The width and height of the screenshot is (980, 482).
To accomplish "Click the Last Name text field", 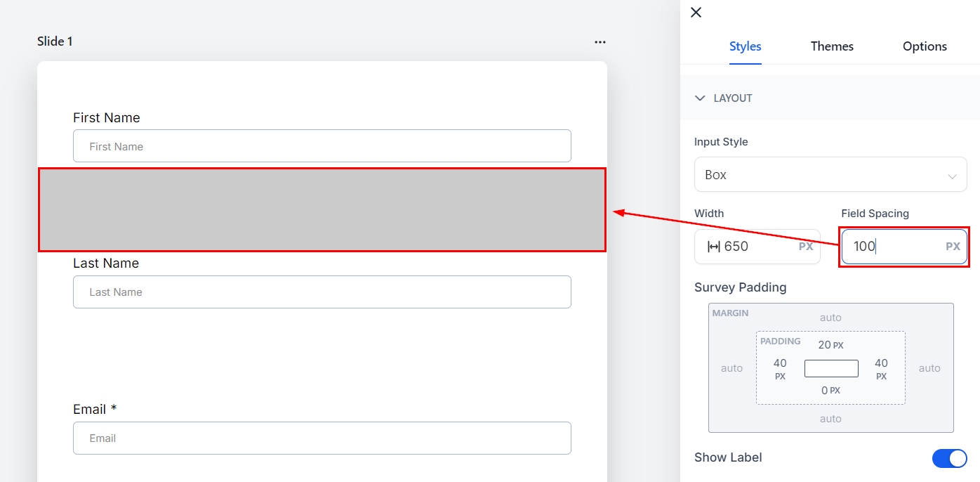I will coord(322,292).
